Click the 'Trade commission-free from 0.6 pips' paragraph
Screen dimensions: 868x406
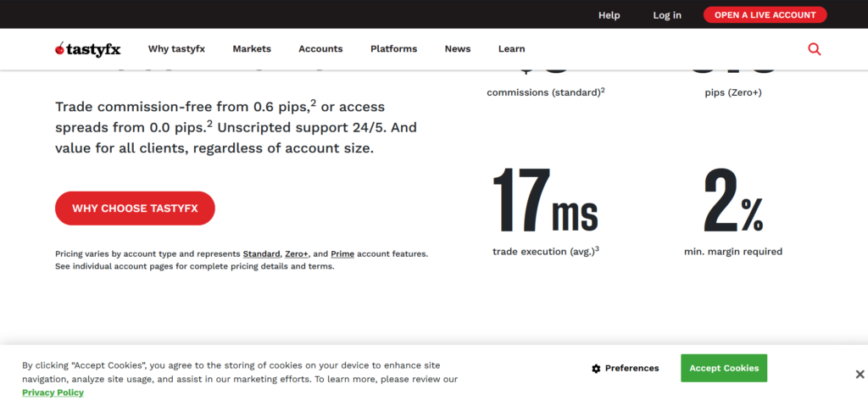(236, 127)
